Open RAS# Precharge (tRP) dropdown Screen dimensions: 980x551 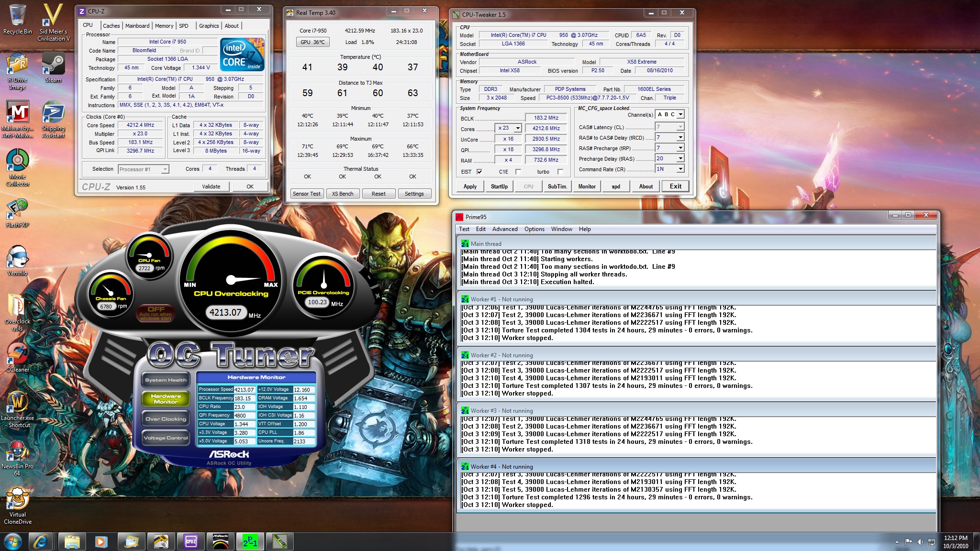680,148
